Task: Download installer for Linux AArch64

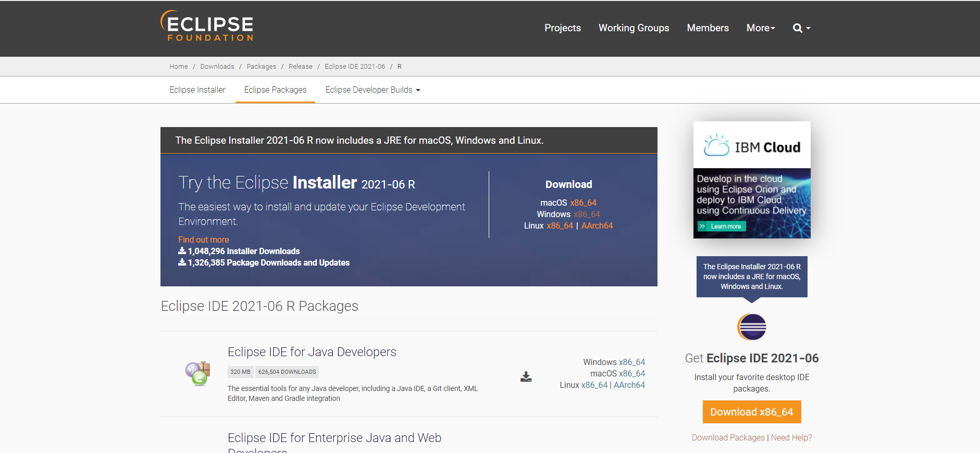Action: [x=597, y=226]
